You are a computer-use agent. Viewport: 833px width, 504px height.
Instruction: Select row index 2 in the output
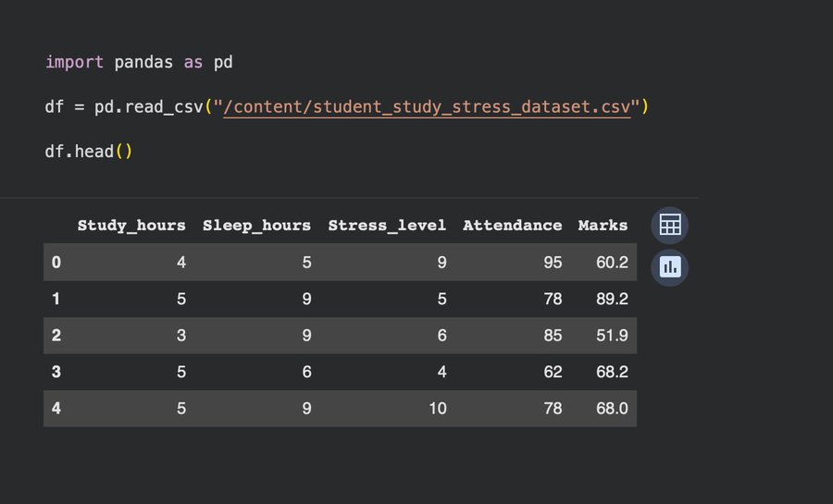tap(56, 335)
